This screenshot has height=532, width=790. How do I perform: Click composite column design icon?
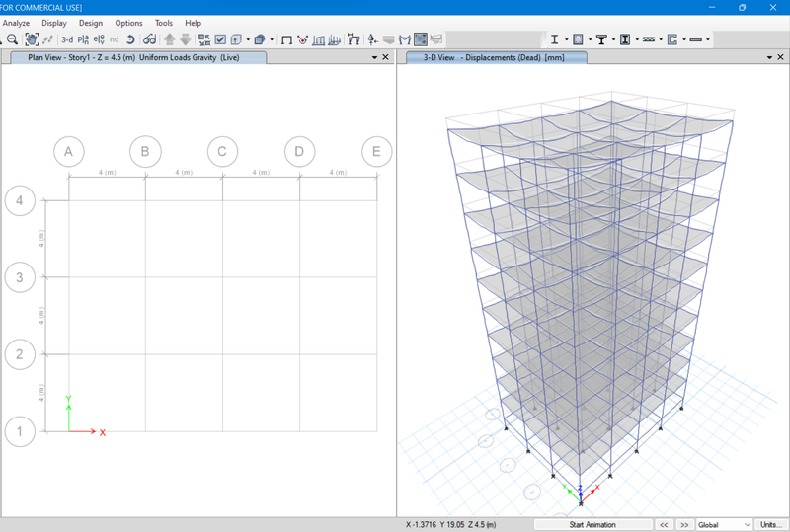pyautogui.click(x=625, y=39)
